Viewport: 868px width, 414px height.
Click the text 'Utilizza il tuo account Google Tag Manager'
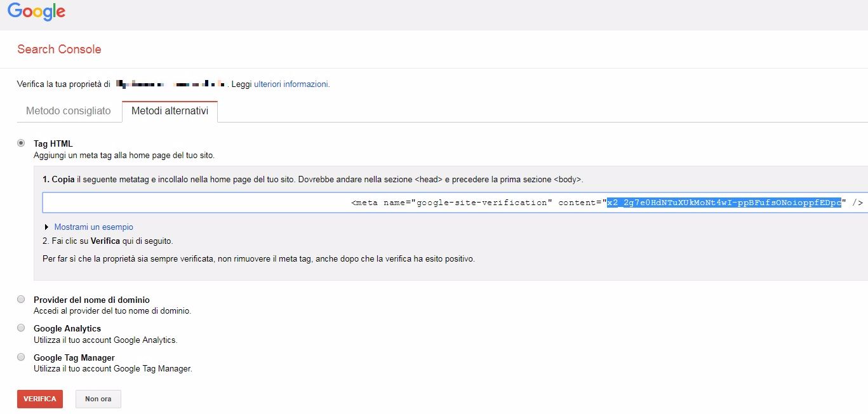pos(113,368)
